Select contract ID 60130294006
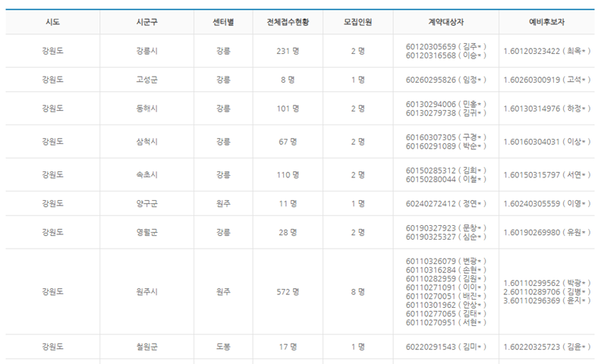This screenshot has height=364, width=607. [x=431, y=104]
